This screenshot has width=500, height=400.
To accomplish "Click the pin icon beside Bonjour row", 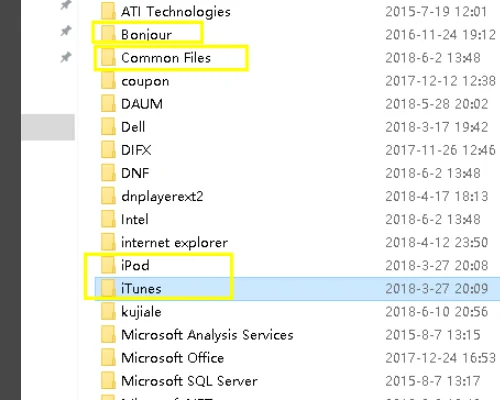I will (66, 31).
